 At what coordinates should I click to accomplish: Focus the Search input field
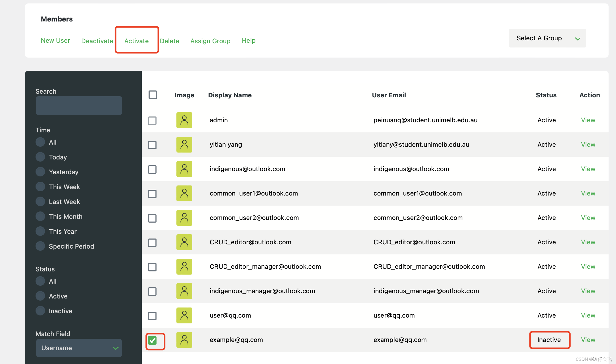click(x=79, y=106)
